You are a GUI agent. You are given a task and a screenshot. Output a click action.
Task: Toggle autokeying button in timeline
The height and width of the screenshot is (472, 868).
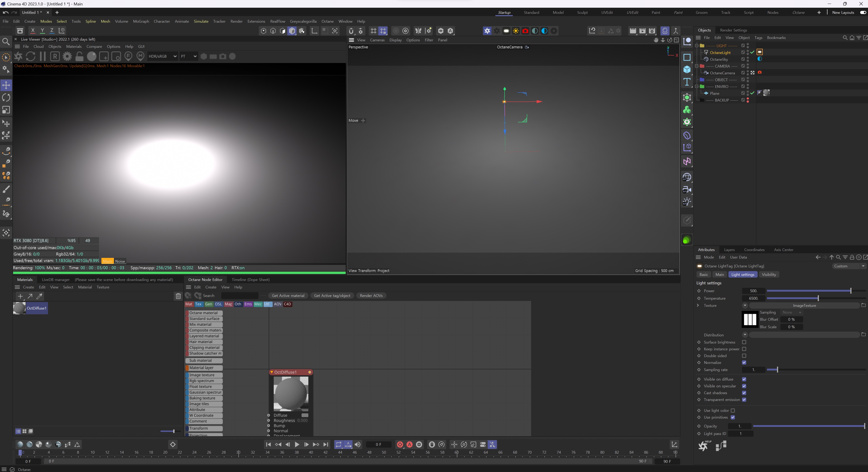[409, 445]
